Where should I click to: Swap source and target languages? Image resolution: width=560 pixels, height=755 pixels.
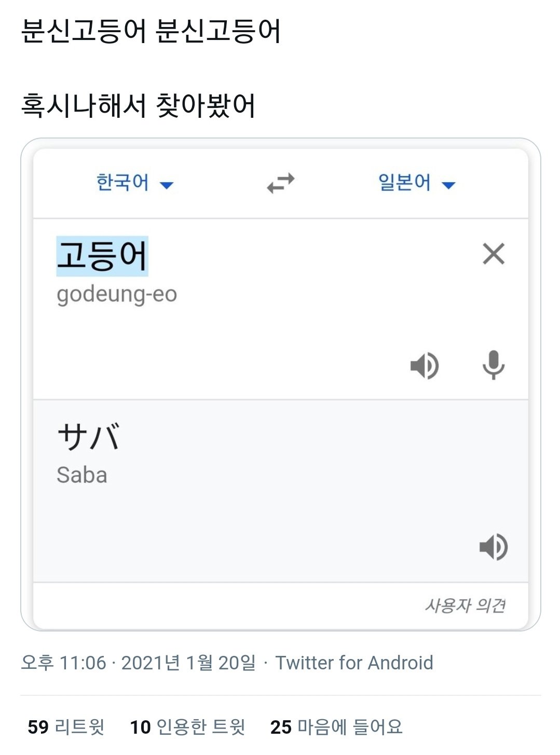coord(280,183)
